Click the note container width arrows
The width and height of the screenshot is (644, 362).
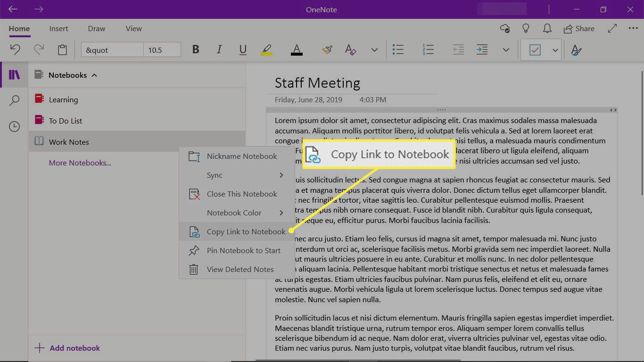(613, 110)
